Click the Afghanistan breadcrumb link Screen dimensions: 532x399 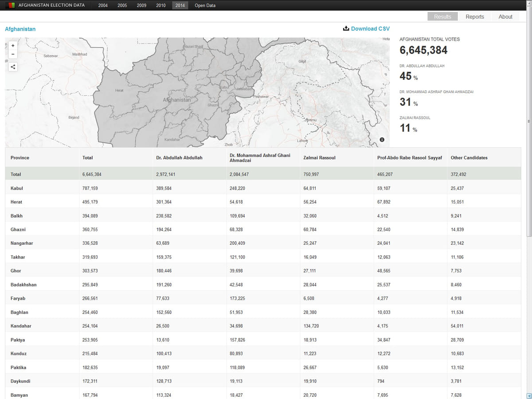coord(20,29)
